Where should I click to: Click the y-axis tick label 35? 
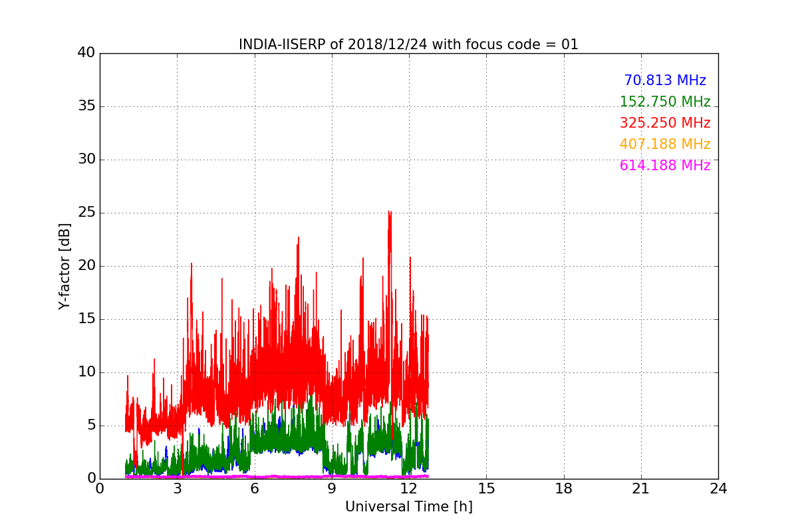(x=86, y=106)
